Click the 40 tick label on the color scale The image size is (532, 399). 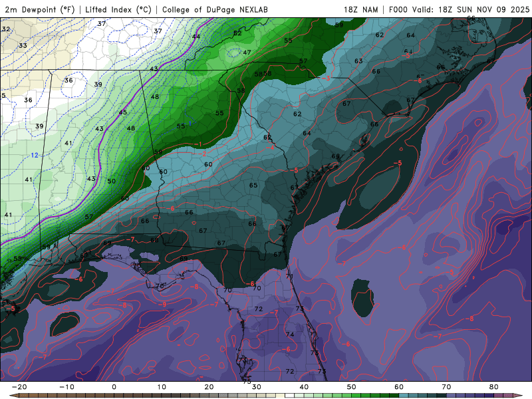pyautogui.click(x=304, y=387)
